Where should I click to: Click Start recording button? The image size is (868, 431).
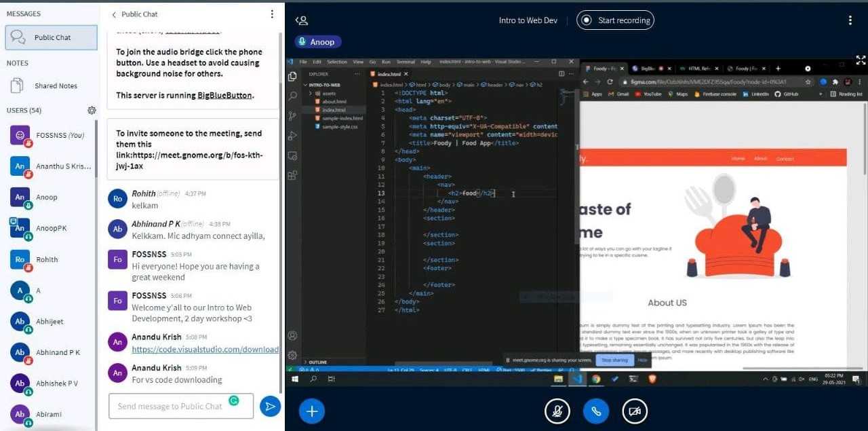coord(615,20)
